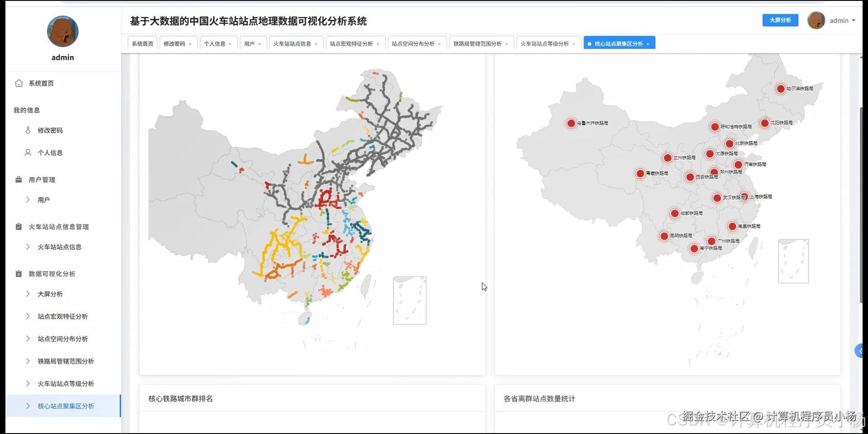Viewport: 868px width, 434px height.
Task: Expand the 站点空间分布分析 sidebar chevron
Action: point(28,339)
